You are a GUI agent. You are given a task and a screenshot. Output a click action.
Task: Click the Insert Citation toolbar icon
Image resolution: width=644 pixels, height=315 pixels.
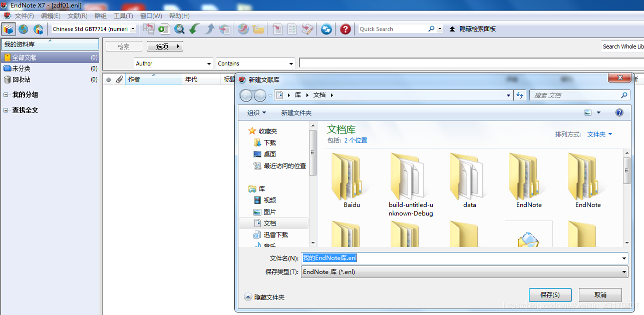point(277,29)
